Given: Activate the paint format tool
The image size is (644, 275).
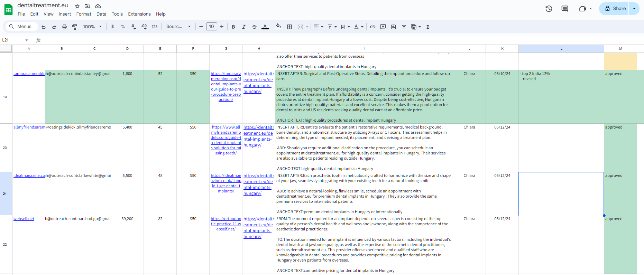Looking at the screenshot, I should tap(74, 27).
